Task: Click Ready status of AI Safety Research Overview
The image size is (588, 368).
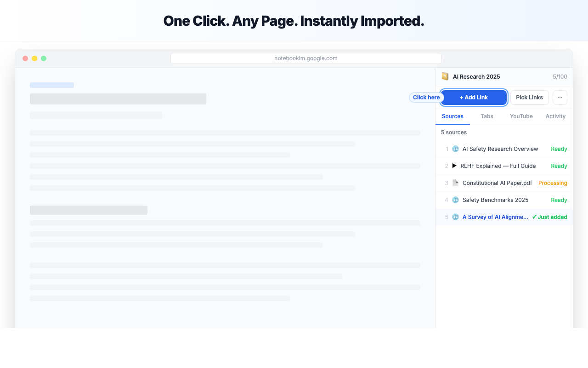Action: (559, 149)
